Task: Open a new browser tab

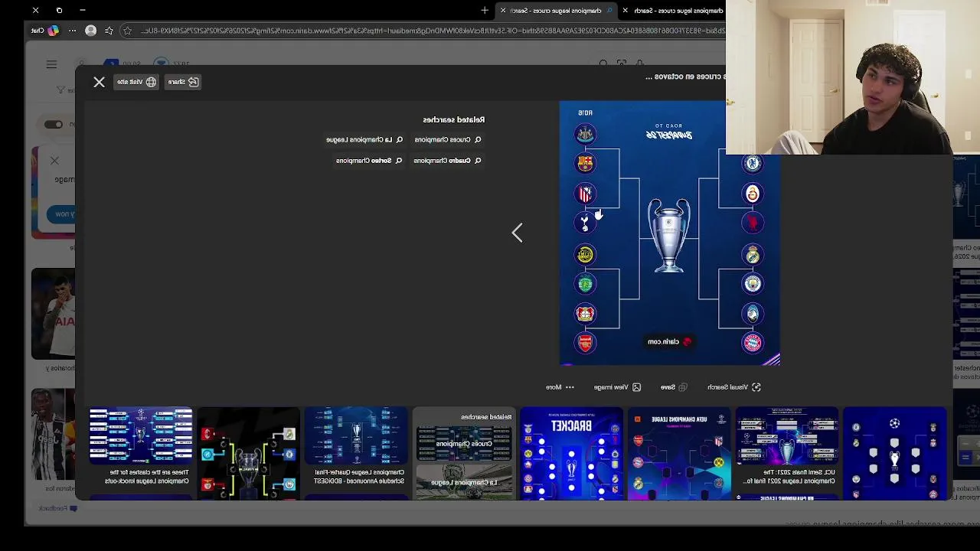Action: [485, 11]
